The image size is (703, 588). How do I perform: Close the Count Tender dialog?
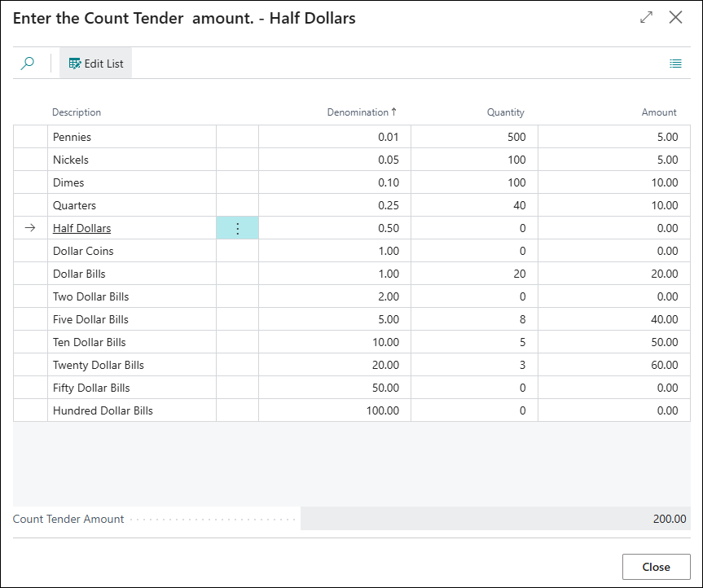pyautogui.click(x=675, y=17)
